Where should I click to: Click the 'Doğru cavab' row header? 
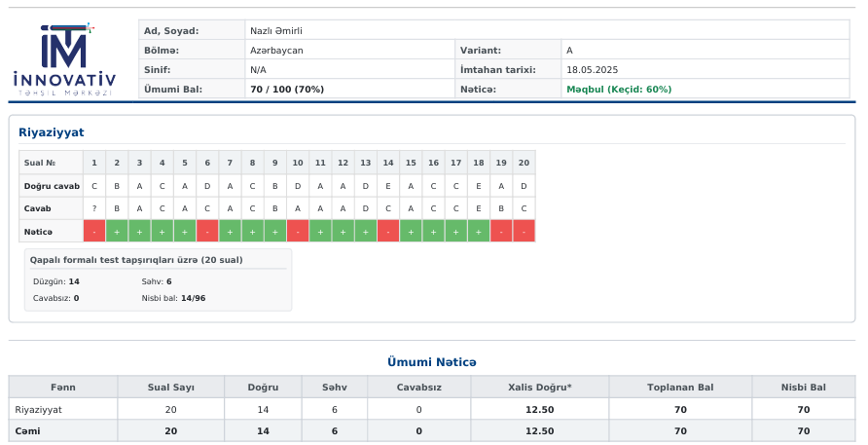click(51, 186)
